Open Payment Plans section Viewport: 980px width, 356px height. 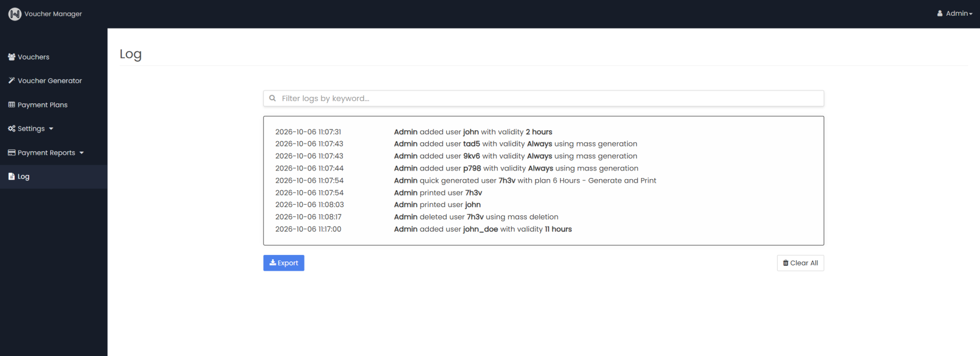(x=54, y=105)
